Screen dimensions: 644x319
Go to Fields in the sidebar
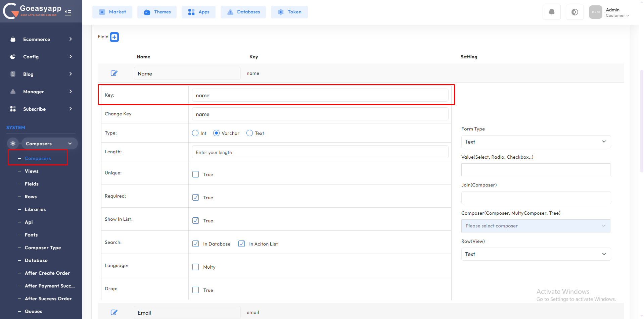coord(32,184)
